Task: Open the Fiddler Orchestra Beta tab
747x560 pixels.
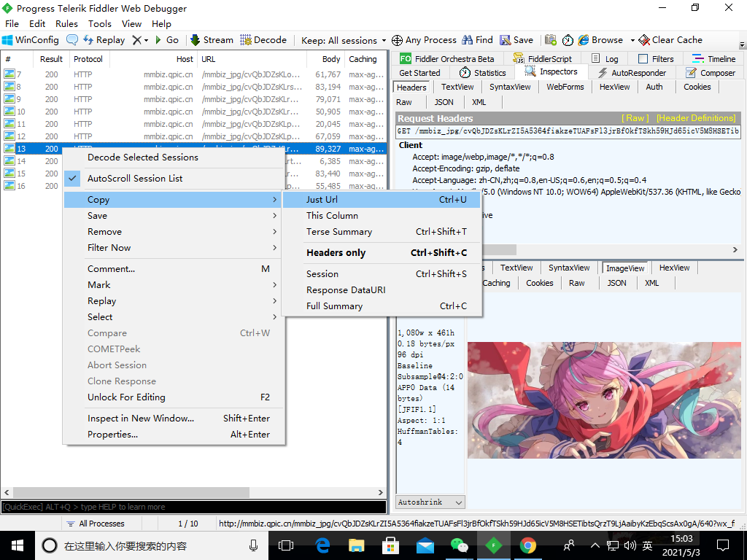Action: click(447, 58)
